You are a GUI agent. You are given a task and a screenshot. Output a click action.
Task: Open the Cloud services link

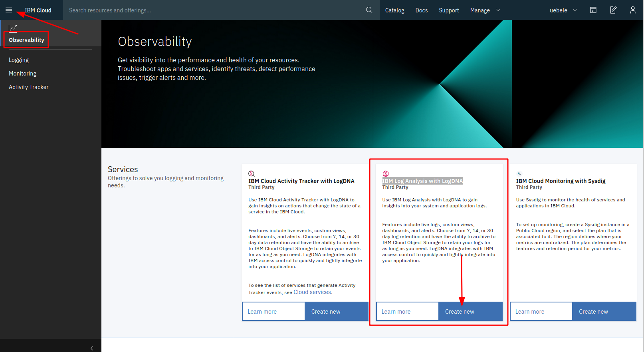tap(312, 292)
